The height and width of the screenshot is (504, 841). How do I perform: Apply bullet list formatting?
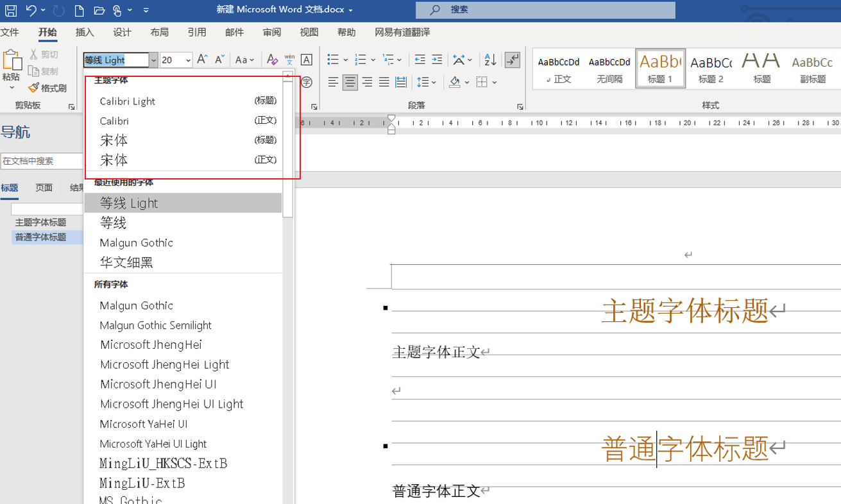tap(333, 60)
